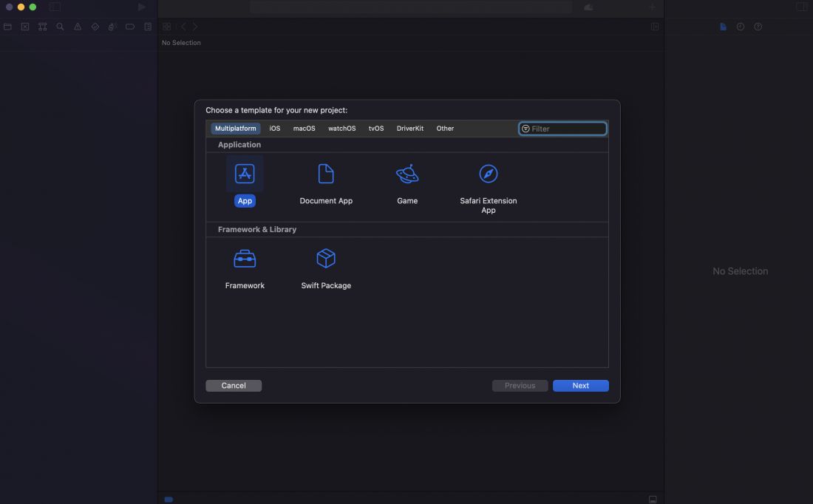Click the green zoom window button
813x504 pixels.
click(33, 7)
